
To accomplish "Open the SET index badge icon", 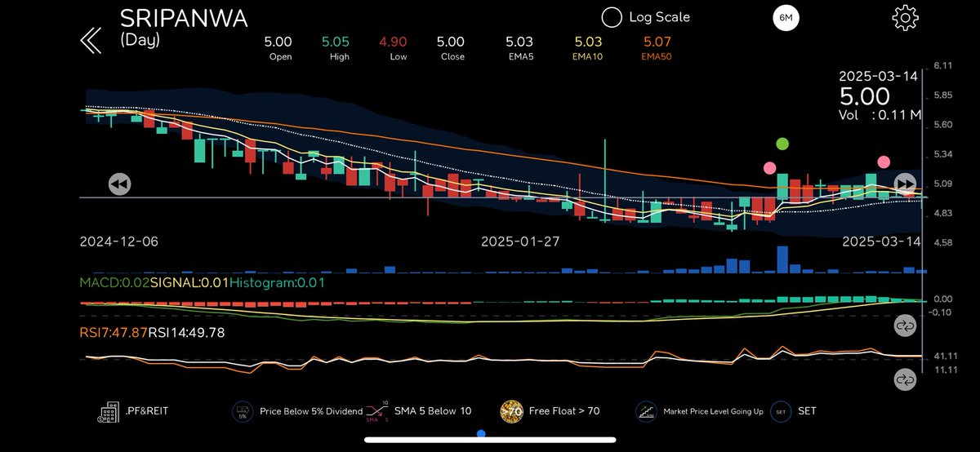I will pos(781,411).
